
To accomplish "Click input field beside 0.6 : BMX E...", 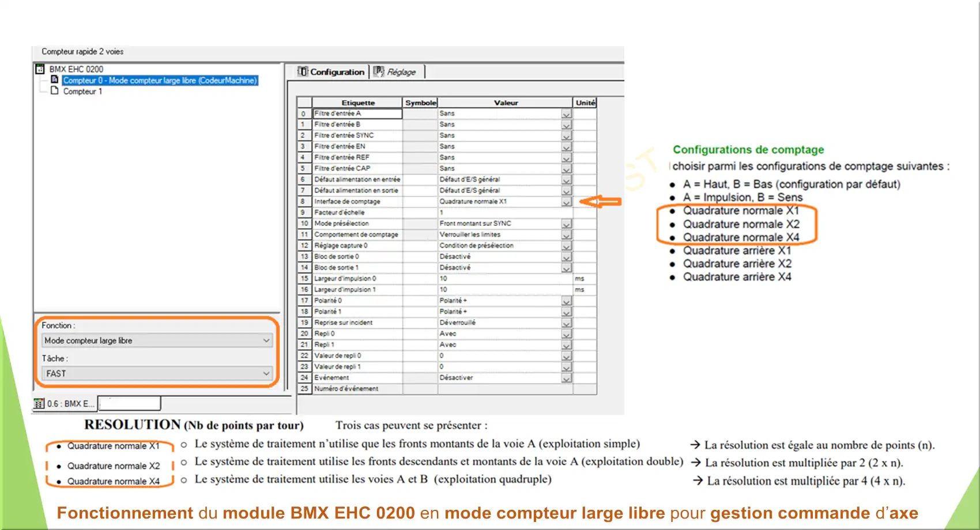I will 130,403.
